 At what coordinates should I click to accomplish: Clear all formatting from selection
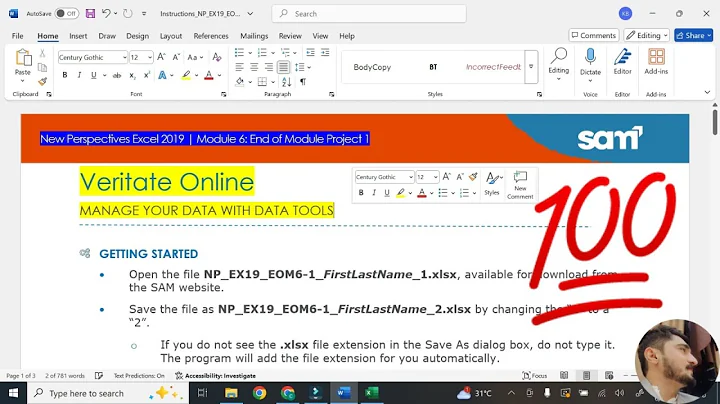(x=217, y=57)
